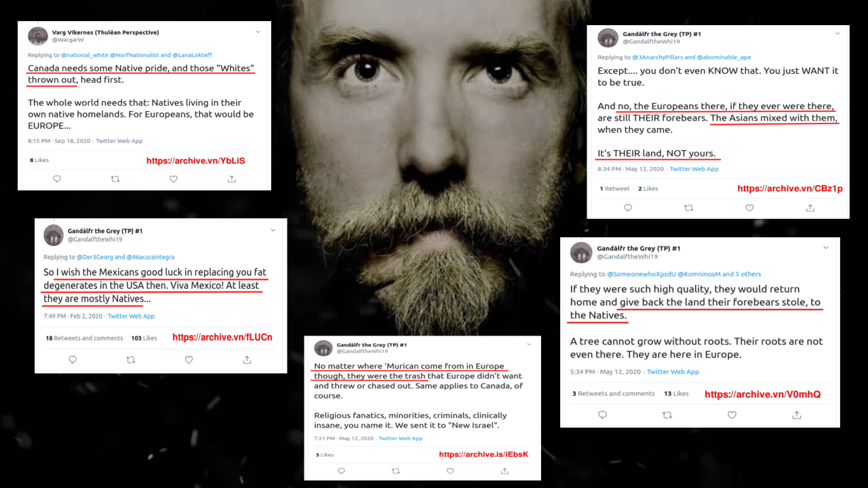
Task: Reply to the 'tree cannot grow without roots' tweet
Action: coord(602,415)
